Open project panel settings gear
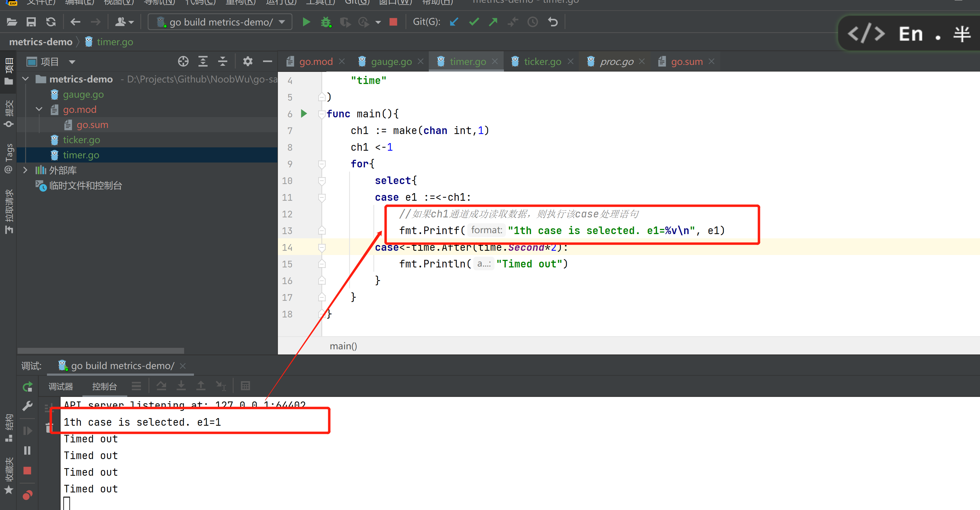Screen dimensions: 980x510 248,61
